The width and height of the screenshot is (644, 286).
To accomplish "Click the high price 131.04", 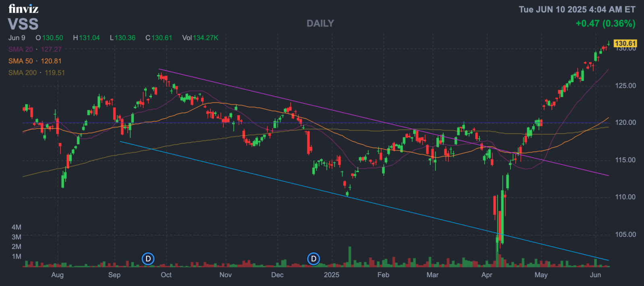I will [x=89, y=37].
